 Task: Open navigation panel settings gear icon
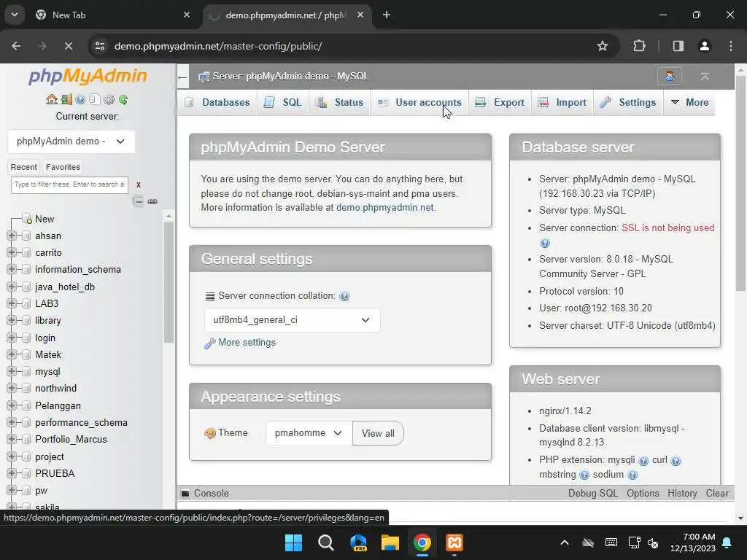(x=109, y=99)
